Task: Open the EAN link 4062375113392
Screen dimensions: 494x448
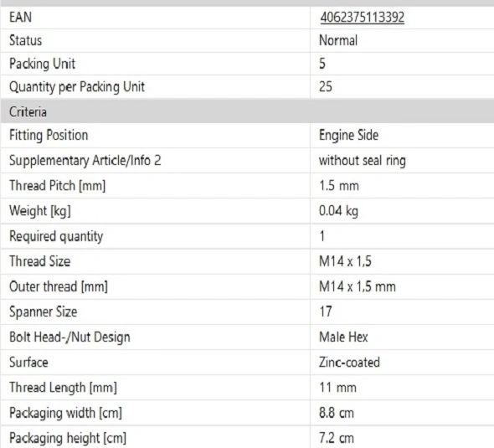Action: click(363, 17)
